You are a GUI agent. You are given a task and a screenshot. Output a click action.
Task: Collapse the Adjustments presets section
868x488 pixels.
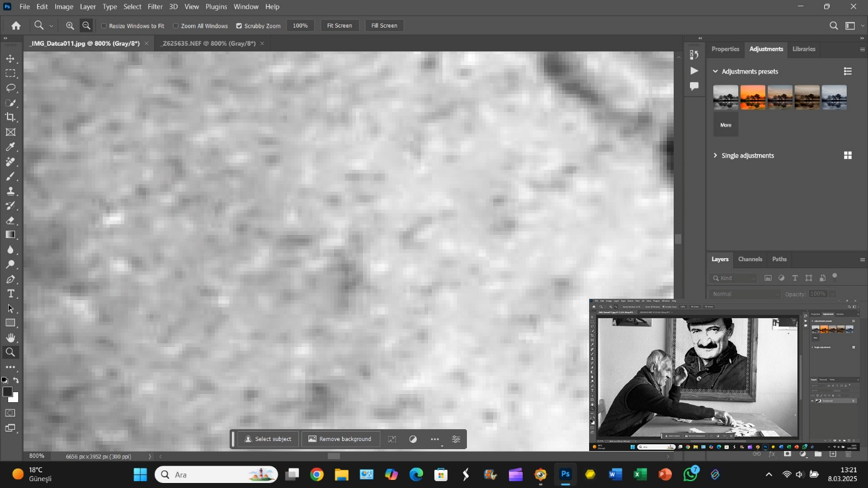716,71
